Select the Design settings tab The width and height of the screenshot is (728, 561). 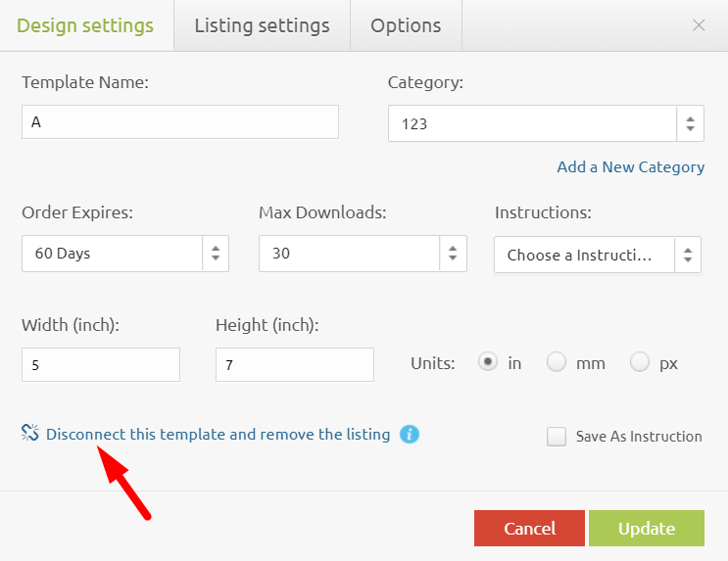click(x=86, y=25)
